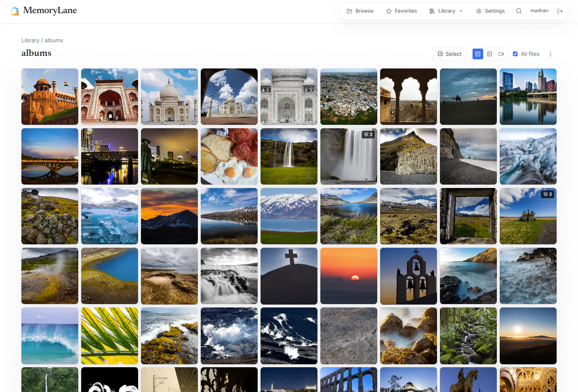Click the MemoryLane title text
Image resolution: width=578 pixels, height=392 pixels.
click(50, 10)
